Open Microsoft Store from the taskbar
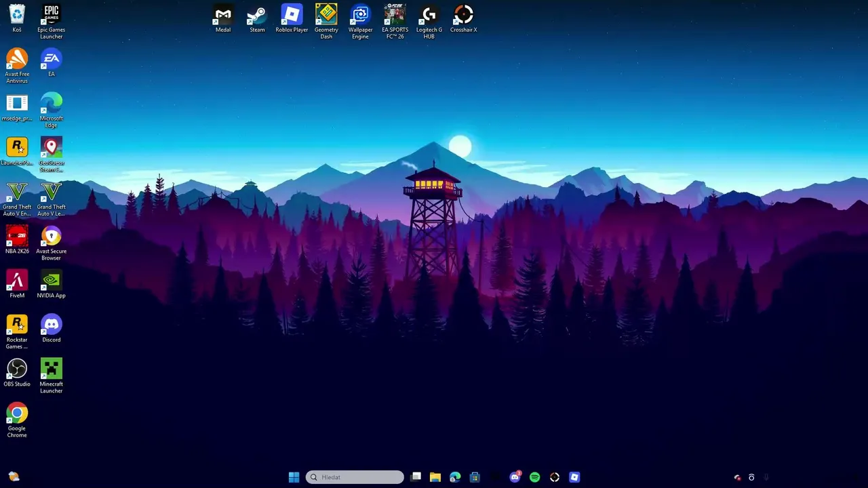Image resolution: width=868 pixels, height=488 pixels. 475,477
